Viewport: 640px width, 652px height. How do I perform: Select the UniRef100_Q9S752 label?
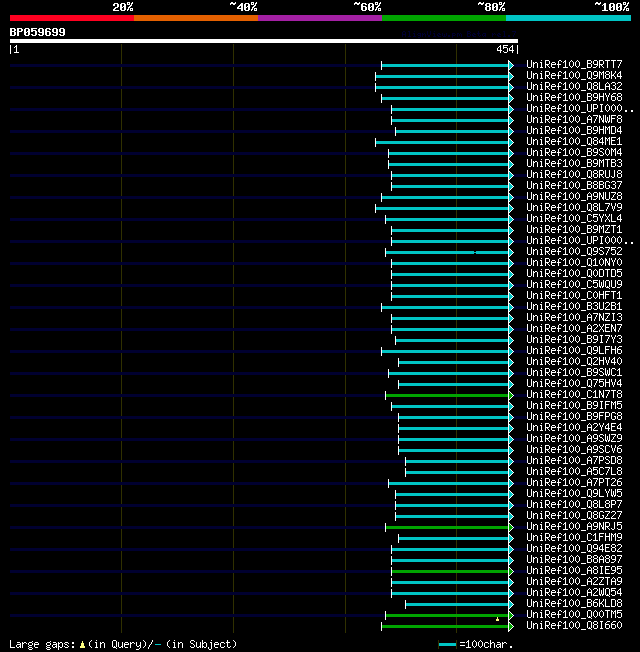click(x=574, y=252)
